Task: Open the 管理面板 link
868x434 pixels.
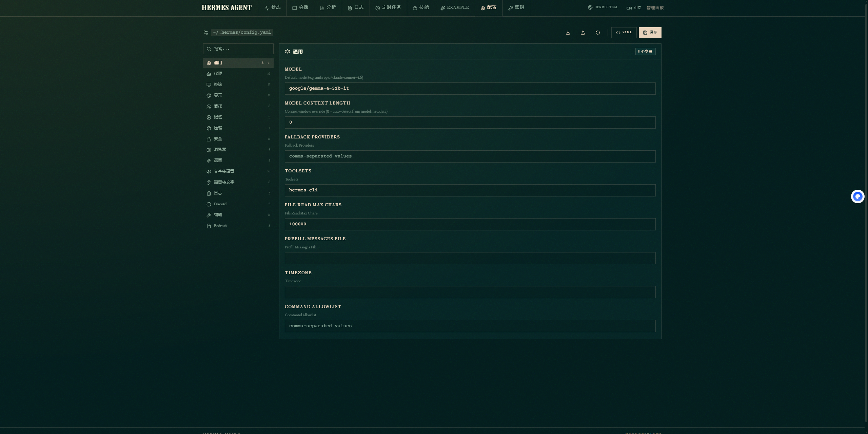Action: 655,8
